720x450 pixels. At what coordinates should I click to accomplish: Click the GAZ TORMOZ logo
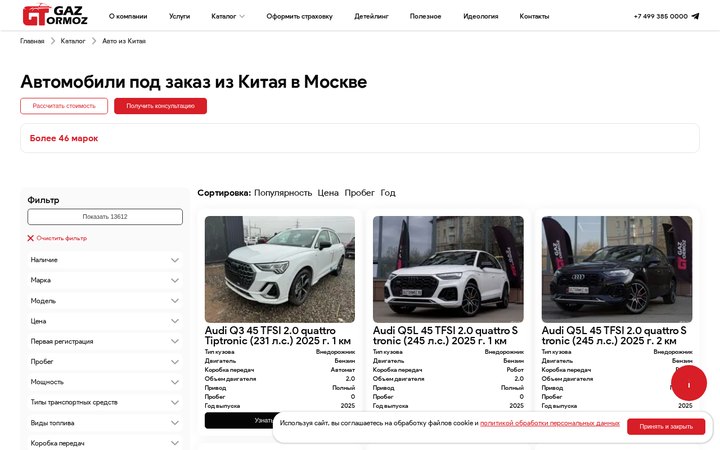(x=55, y=15)
